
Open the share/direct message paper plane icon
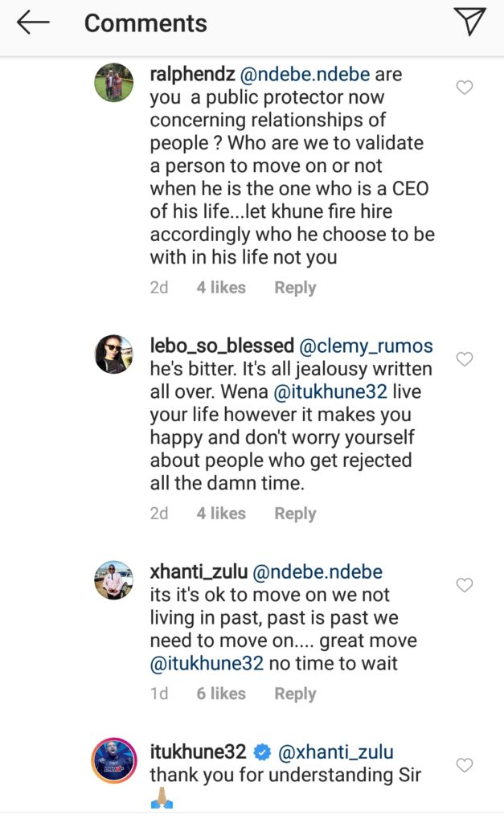[471, 23]
